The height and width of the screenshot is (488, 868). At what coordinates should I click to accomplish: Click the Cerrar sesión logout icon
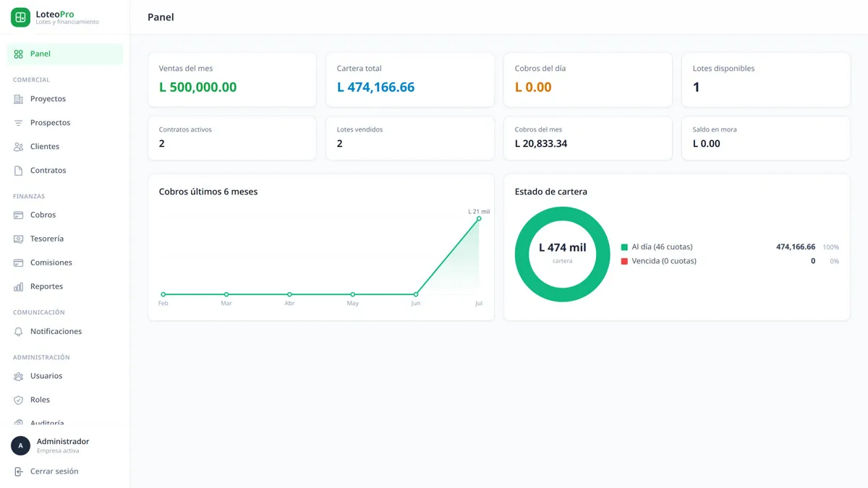(x=19, y=472)
